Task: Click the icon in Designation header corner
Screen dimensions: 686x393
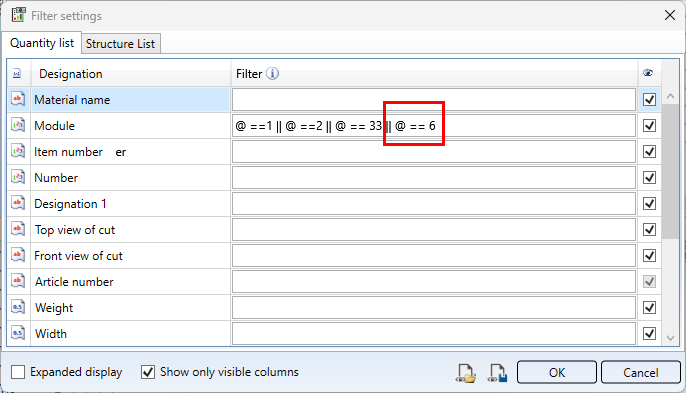Action: 17,74
